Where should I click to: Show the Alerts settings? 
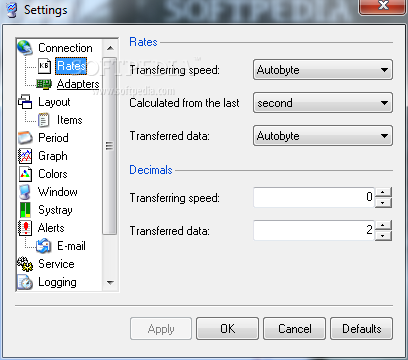click(51, 228)
